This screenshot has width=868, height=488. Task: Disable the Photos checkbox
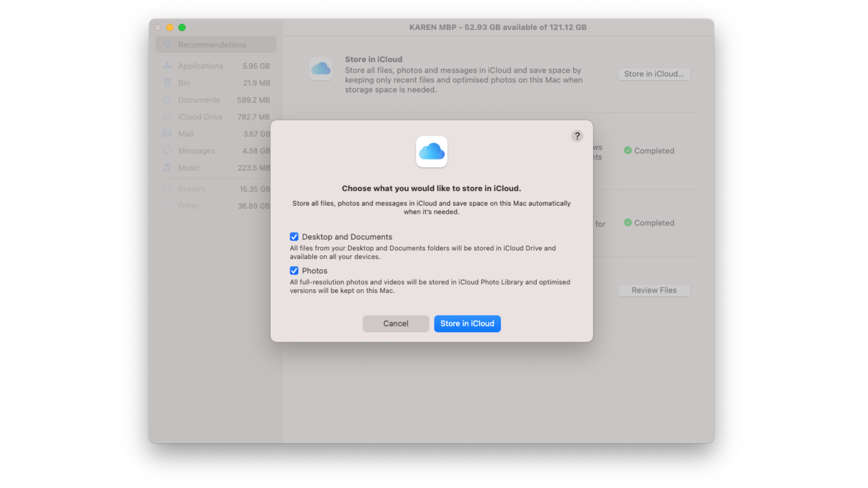[294, 270]
